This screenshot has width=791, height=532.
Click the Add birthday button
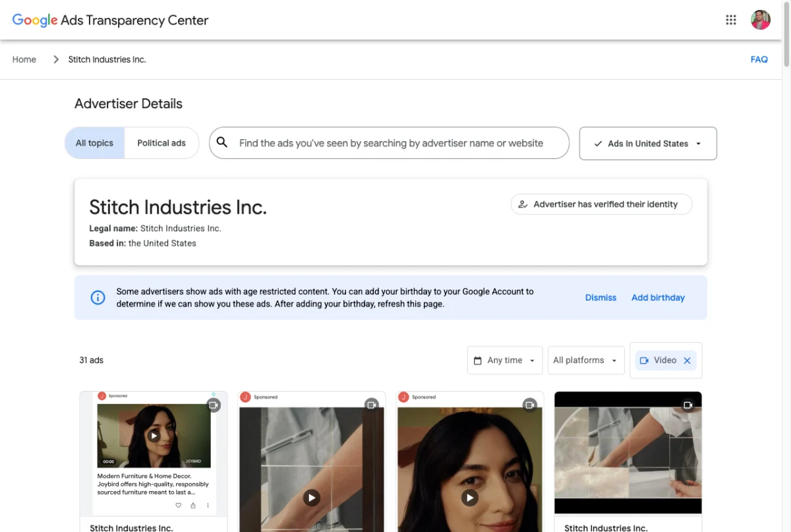pos(658,298)
